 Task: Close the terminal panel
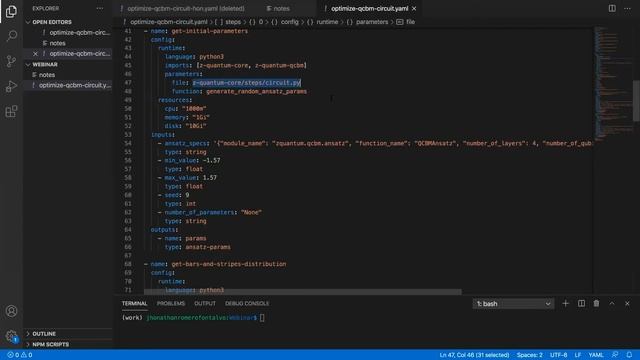pyautogui.click(x=627, y=303)
